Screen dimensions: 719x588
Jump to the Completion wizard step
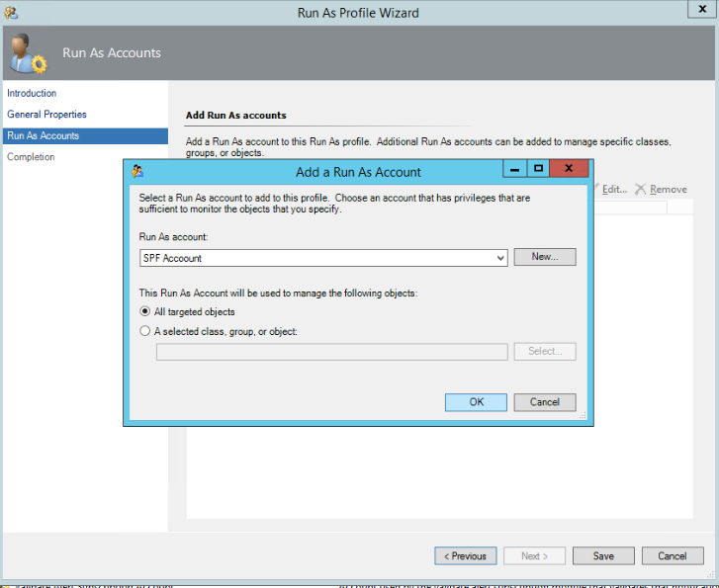(31, 157)
